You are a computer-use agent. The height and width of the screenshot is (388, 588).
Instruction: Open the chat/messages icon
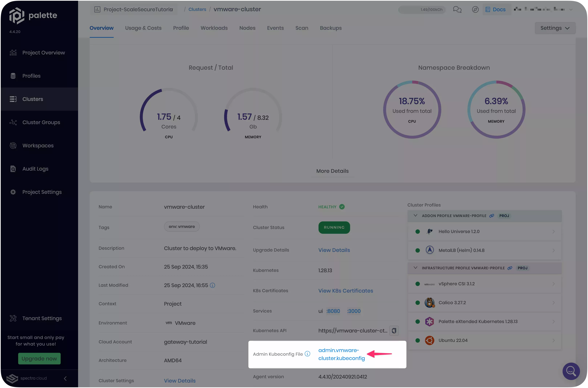pos(457,9)
